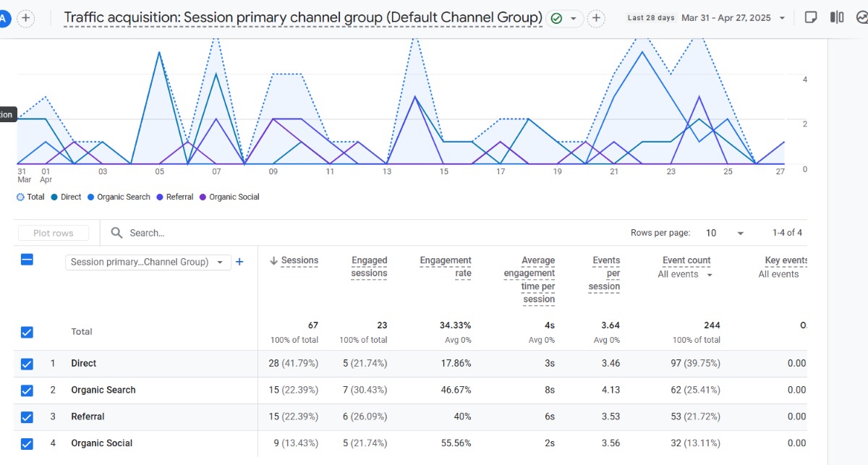Open the All events dropdown under Event count
Viewport: 868px width, 465px height.
[x=685, y=274]
